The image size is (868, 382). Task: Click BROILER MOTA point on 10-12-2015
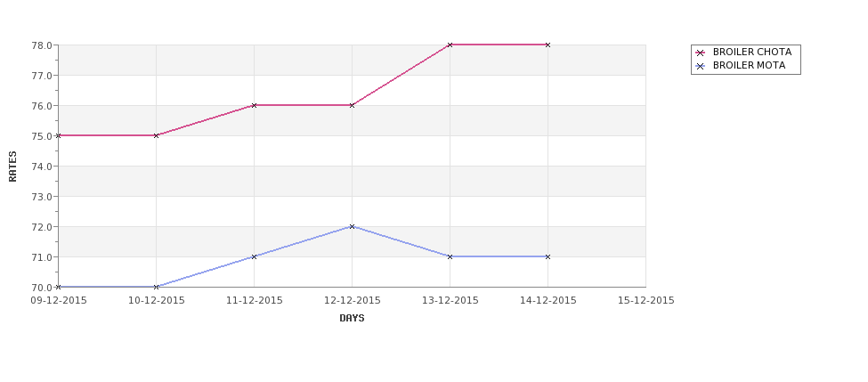(156, 287)
